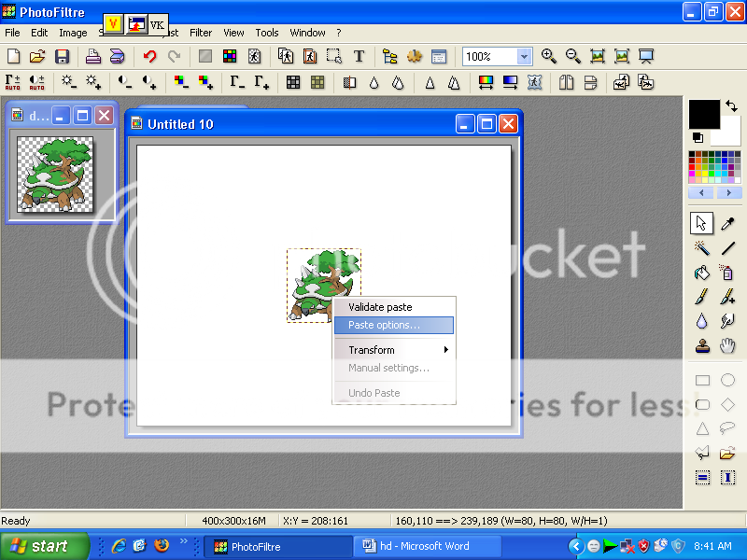Open the Tools menu

pyautogui.click(x=267, y=33)
